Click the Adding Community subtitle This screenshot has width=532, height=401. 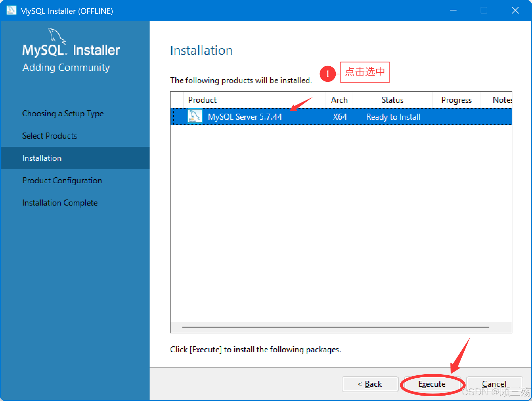click(x=66, y=68)
